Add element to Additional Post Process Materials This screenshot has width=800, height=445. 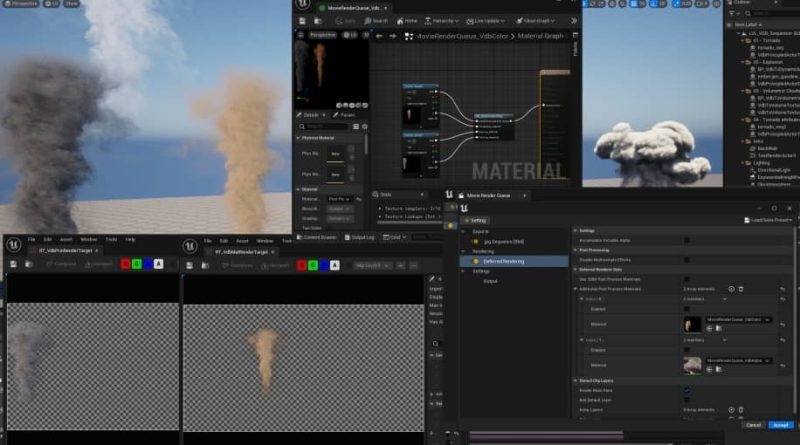(x=731, y=289)
